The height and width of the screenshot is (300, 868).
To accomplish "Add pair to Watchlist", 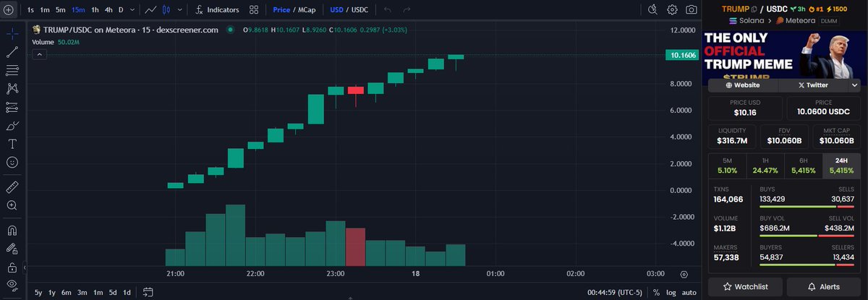I will (x=745, y=287).
